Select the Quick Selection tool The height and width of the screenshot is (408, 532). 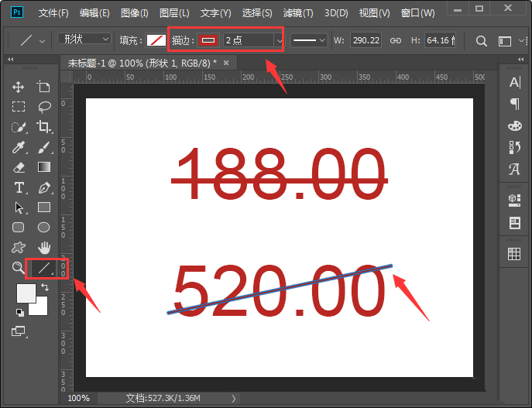click(19, 127)
